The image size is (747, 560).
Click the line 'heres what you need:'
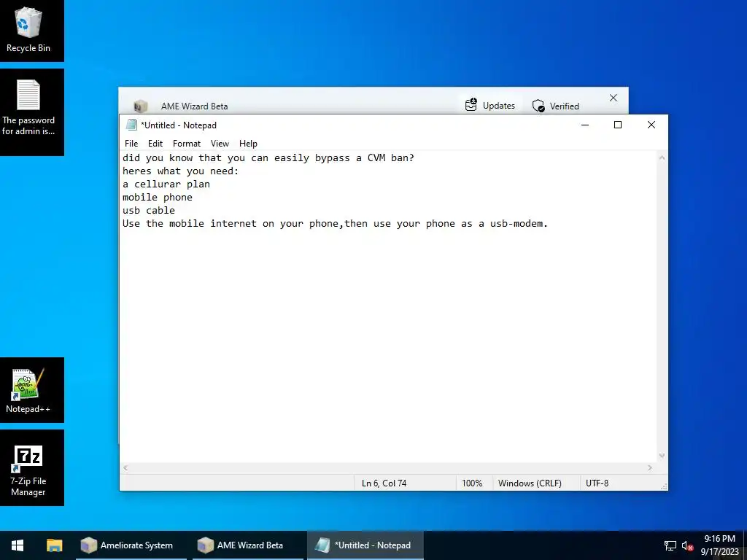[181, 171]
